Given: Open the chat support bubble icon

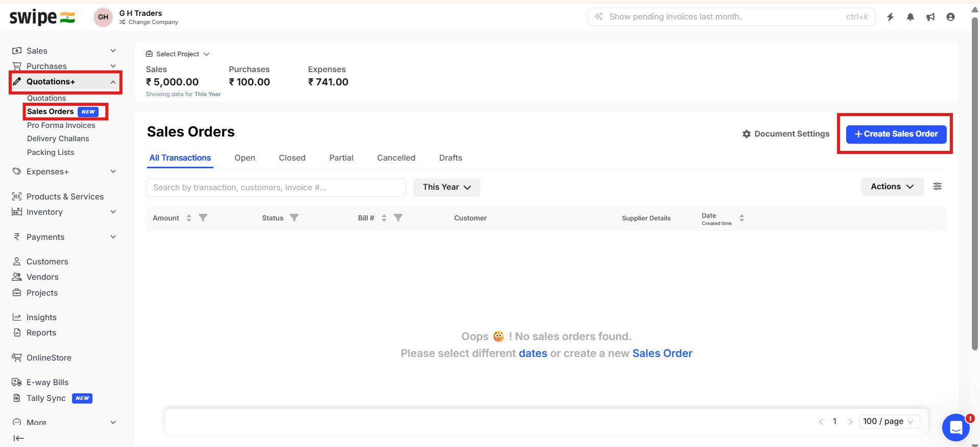Looking at the screenshot, I should tap(955, 427).
